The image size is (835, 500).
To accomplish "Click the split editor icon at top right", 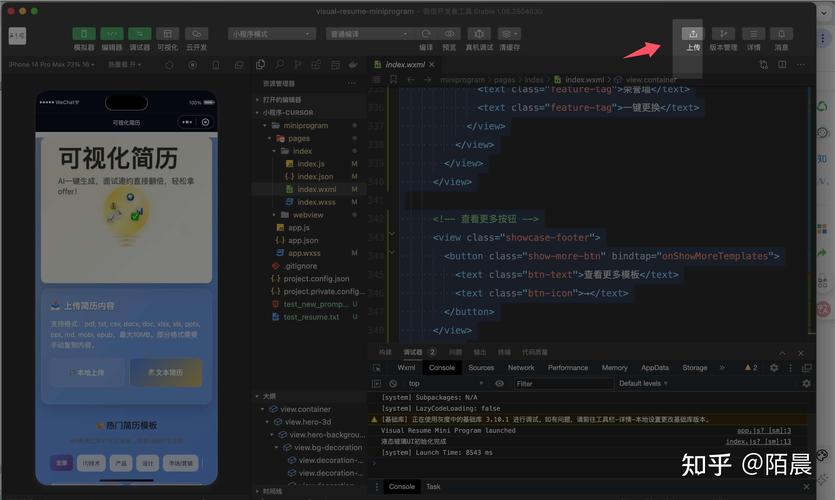I will click(782, 64).
